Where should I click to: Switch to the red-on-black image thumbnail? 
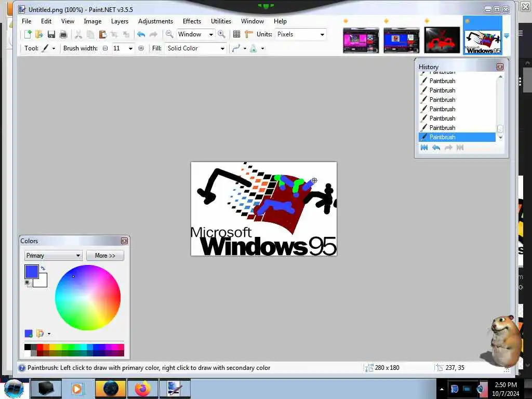click(x=442, y=41)
